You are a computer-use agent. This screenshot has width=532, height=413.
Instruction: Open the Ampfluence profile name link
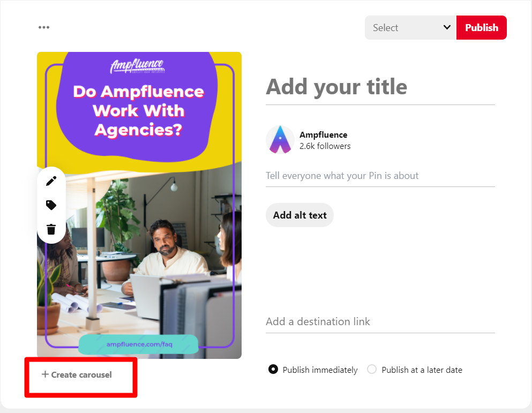click(x=323, y=135)
